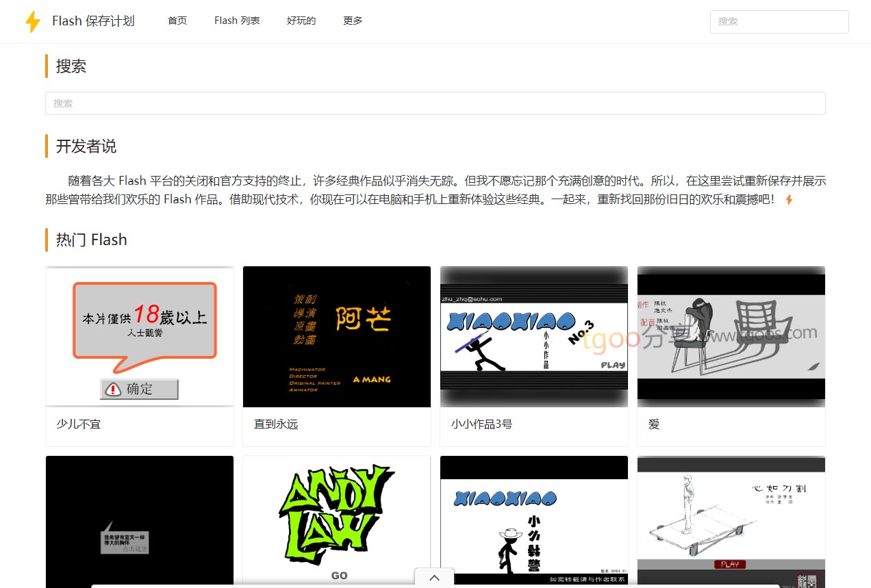Screen dimensions: 871x588
Task: Click the Flash 保存计划 site title
Action: point(93,21)
